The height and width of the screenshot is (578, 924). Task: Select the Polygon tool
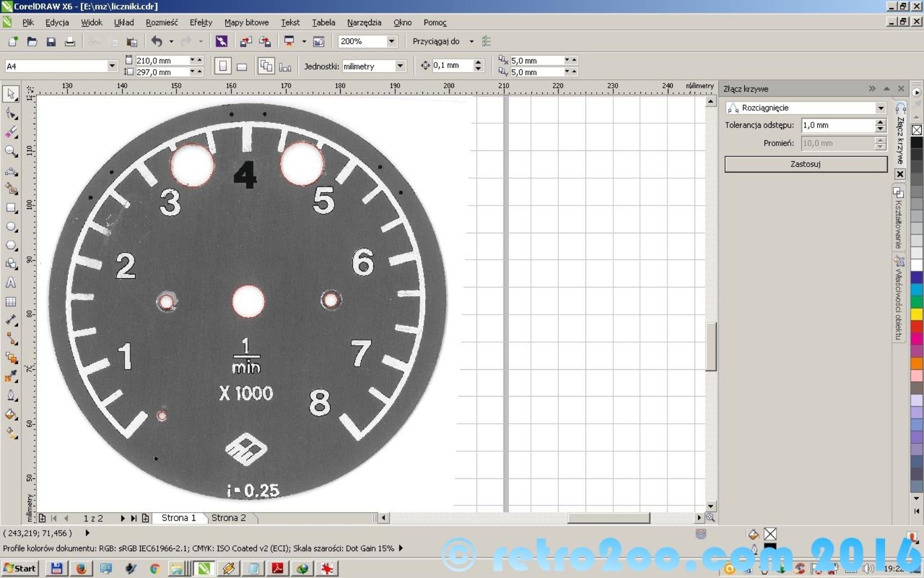(x=11, y=245)
